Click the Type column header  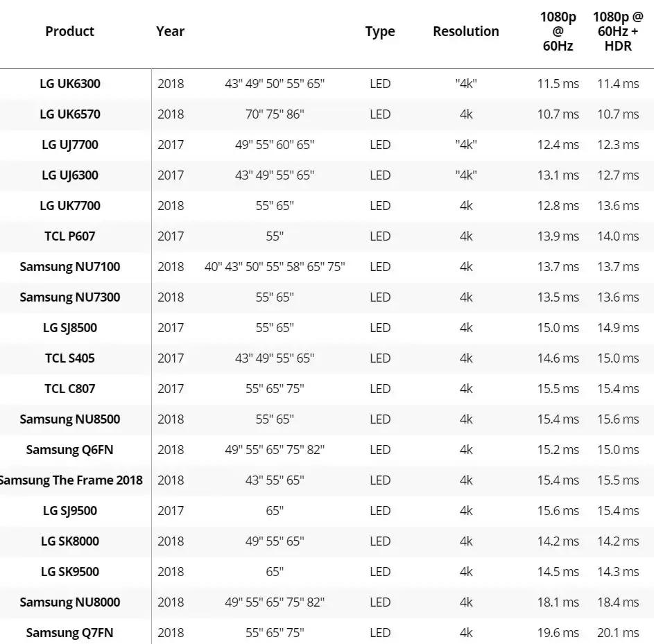pos(380,31)
